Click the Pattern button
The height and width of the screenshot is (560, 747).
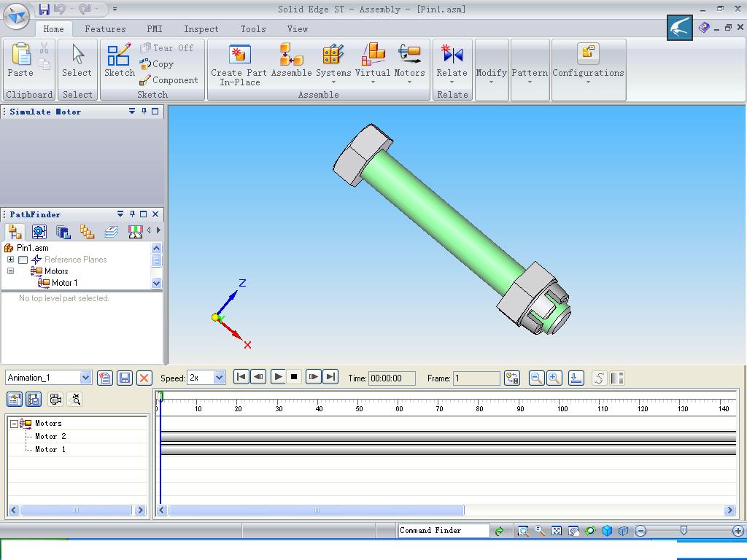coord(530,73)
